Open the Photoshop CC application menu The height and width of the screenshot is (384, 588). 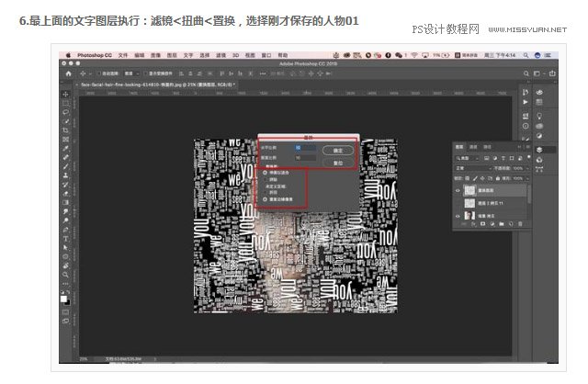tap(95, 55)
